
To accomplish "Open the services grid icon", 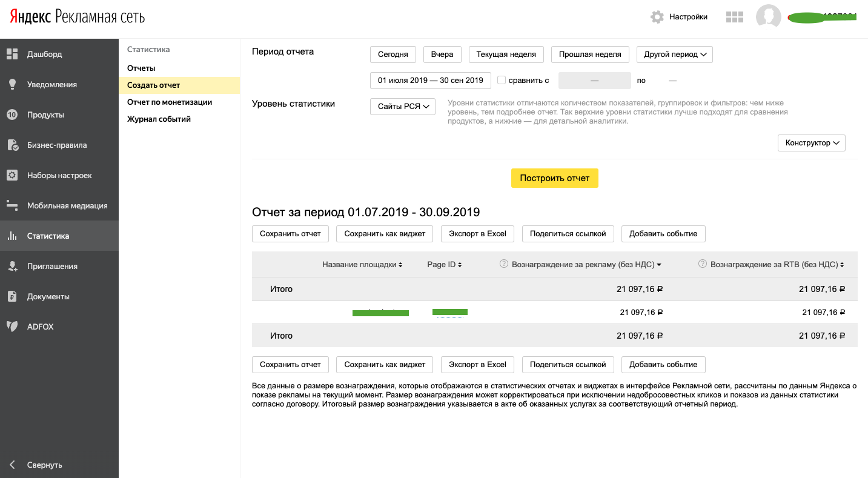I will coord(734,17).
